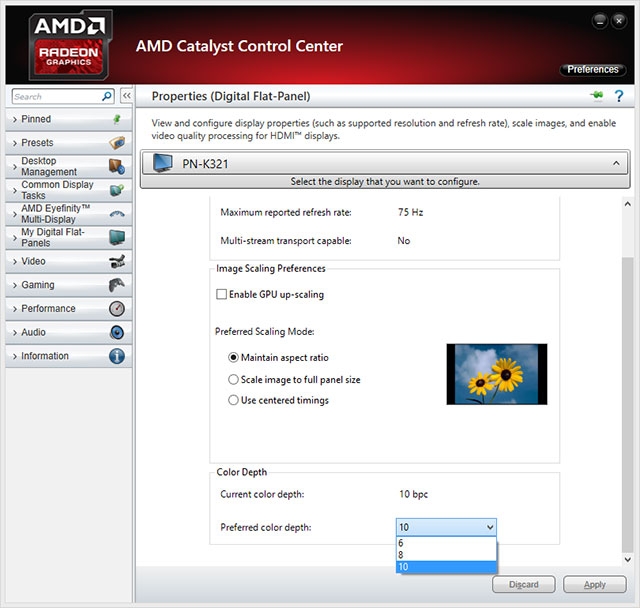This screenshot has width=640, height=608.
Task: Click the My Digital Flat-Panels monitor icon
Action: (x=117, y=237)
